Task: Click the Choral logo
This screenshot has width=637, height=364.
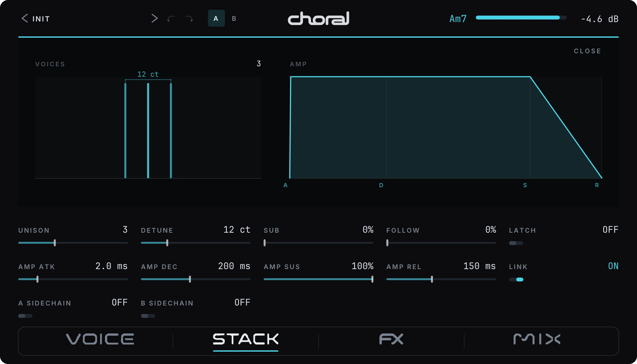Action: point(318,19)
